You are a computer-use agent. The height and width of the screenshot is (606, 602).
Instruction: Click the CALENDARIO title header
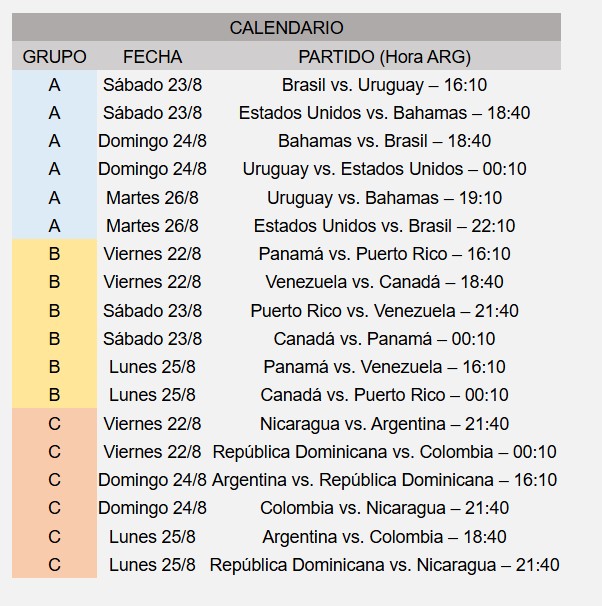286,27
